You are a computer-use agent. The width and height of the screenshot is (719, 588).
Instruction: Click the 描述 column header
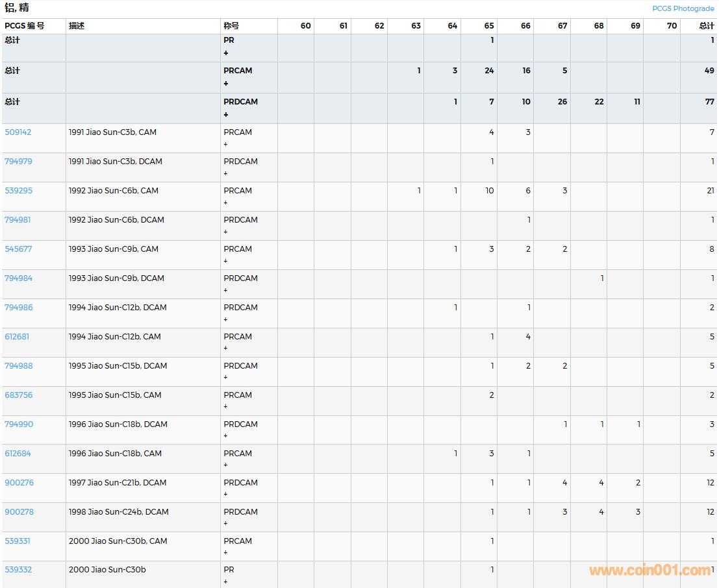77,26
